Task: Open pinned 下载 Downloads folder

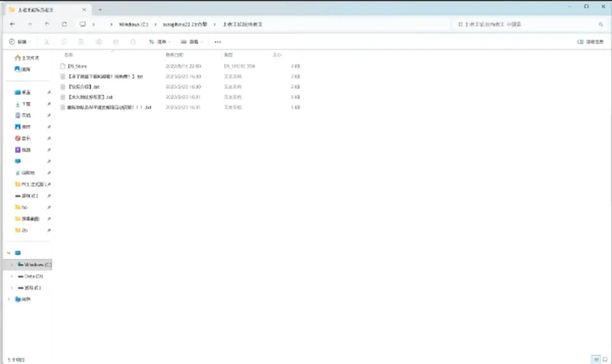Action: [23, 104]
